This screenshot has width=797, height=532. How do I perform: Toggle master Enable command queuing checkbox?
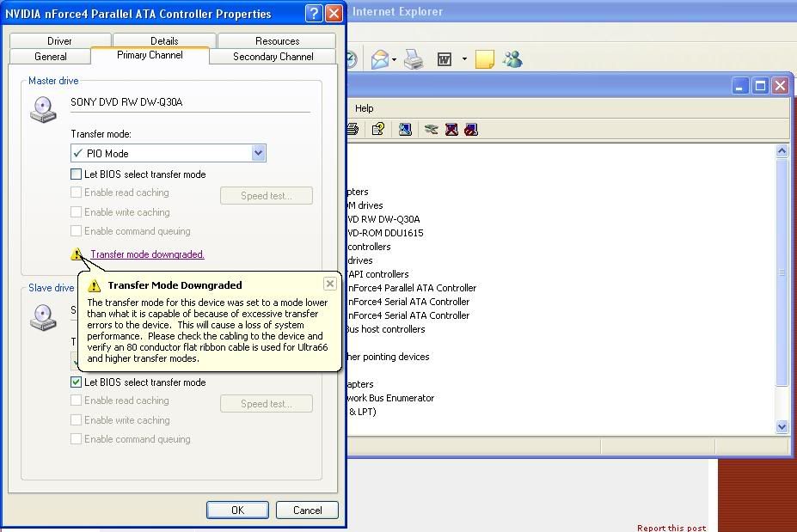click(76, 231)
